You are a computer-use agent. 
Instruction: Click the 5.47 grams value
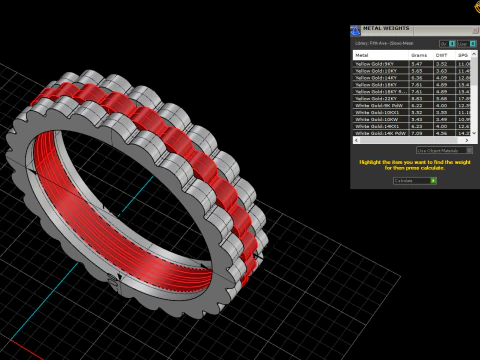[417, 64]
